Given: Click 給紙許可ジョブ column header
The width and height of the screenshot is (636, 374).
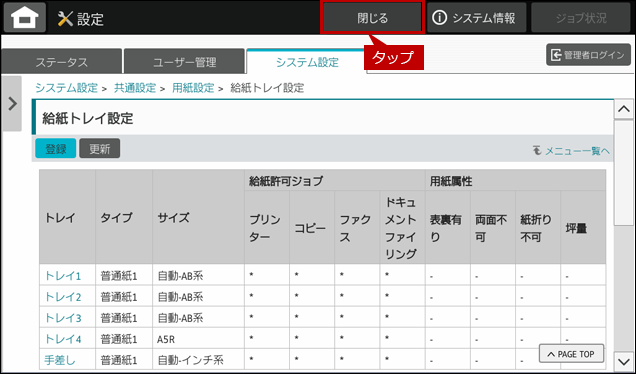Looking at the screenshot, I should [x=335, y=181].
